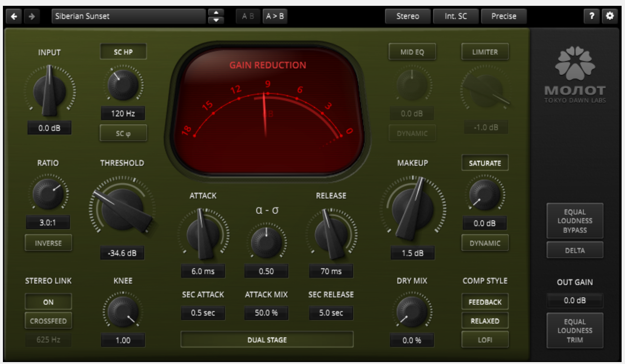Image resolution: width=625 pixels, height=364 pixels.
Task: Click the 6.0 ms attack field
Action: tap(203, 271)
